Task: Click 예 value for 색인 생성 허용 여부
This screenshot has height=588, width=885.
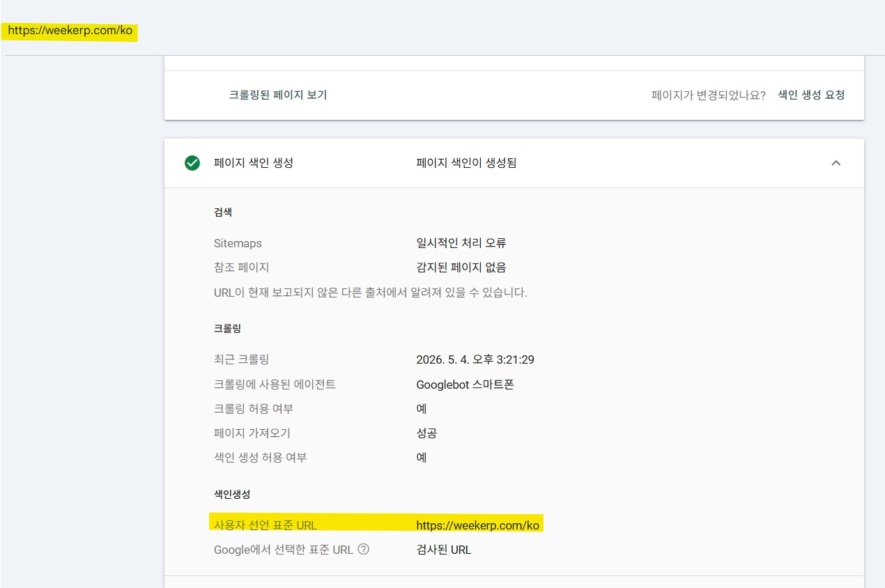Action: click(422, 458)
